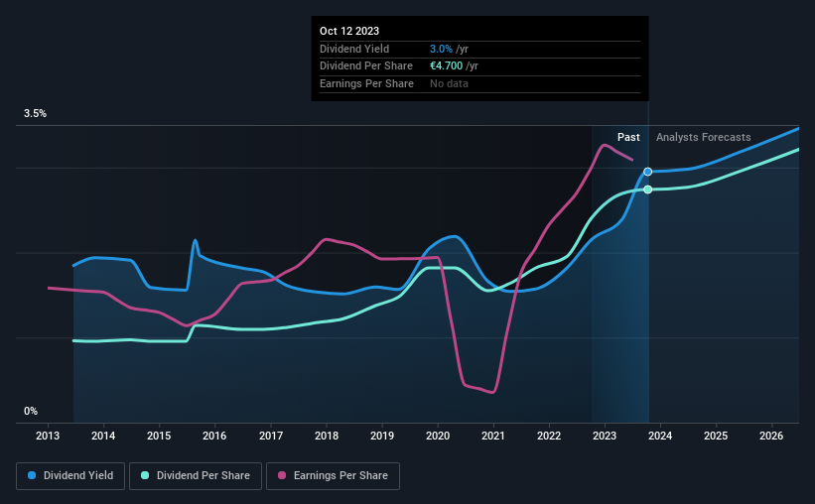Click the 3.0% dividend yield value
Image resolution: width=815 pixels, height=504 pixels.
441,49
